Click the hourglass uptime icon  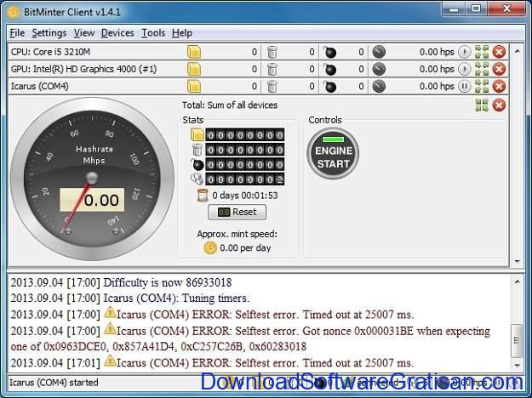pos(203,196)
